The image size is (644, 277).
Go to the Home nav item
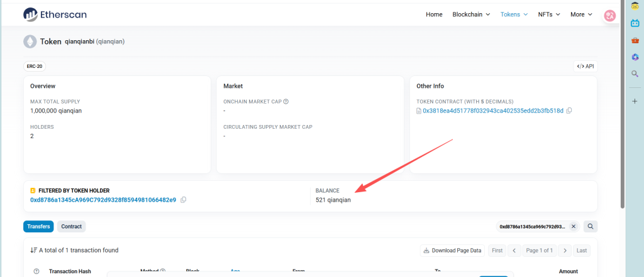tap(434, 14)
